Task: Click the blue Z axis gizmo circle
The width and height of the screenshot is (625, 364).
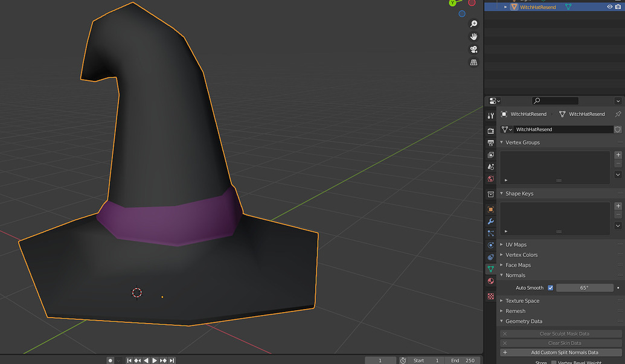Action: click(x=462, y=13)
